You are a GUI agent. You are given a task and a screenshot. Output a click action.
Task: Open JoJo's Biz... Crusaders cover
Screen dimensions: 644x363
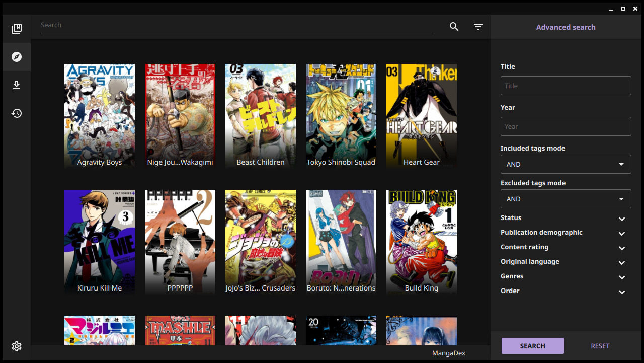(x=261, y=242)
